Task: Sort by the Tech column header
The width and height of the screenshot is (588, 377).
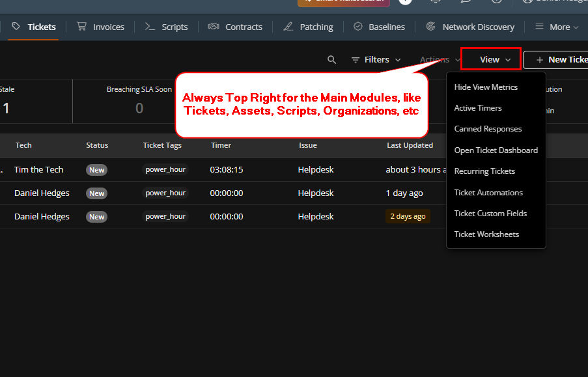Action: [23, 145]
